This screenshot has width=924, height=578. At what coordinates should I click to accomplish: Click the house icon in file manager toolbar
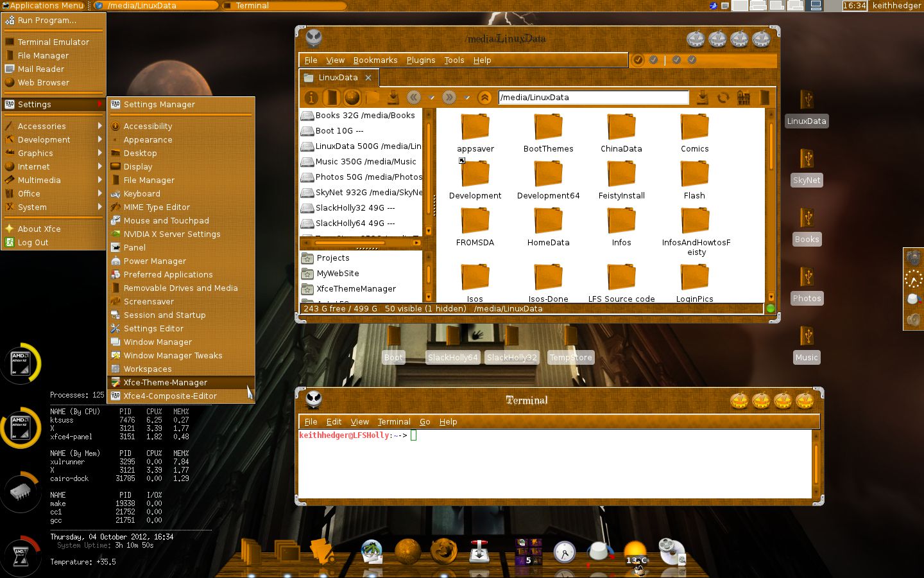[x=744, y=98]
